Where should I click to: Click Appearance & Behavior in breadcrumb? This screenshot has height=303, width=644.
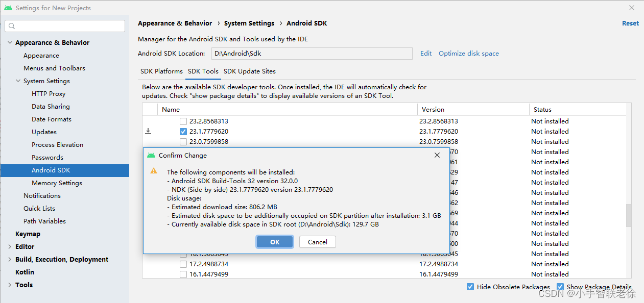[x=175, y=23]
